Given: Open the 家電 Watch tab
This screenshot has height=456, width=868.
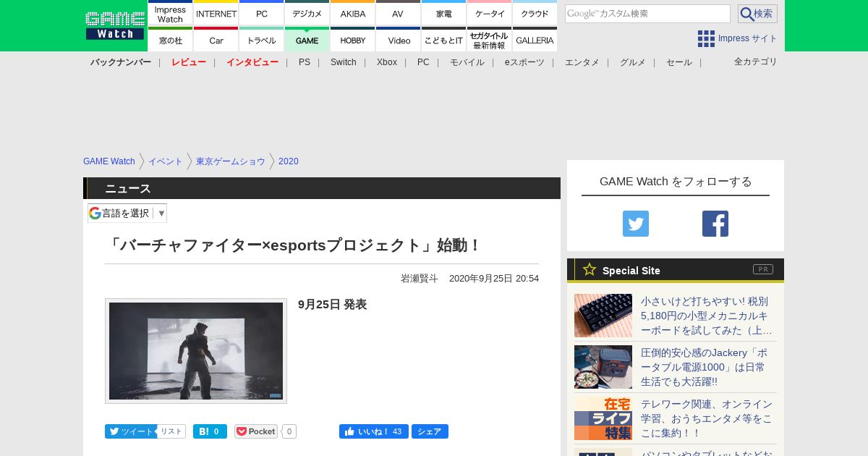Looking at the screenshot, I should (x=443, y=13).
